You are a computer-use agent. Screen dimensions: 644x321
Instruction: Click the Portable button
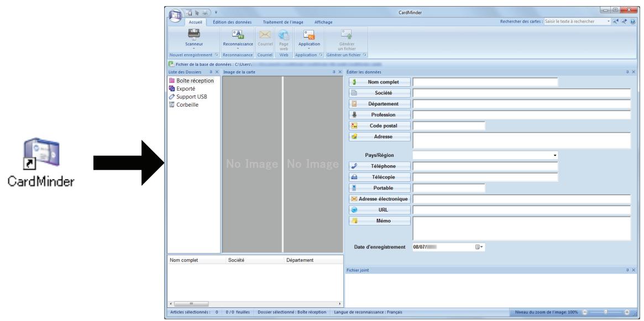[380, 188]
